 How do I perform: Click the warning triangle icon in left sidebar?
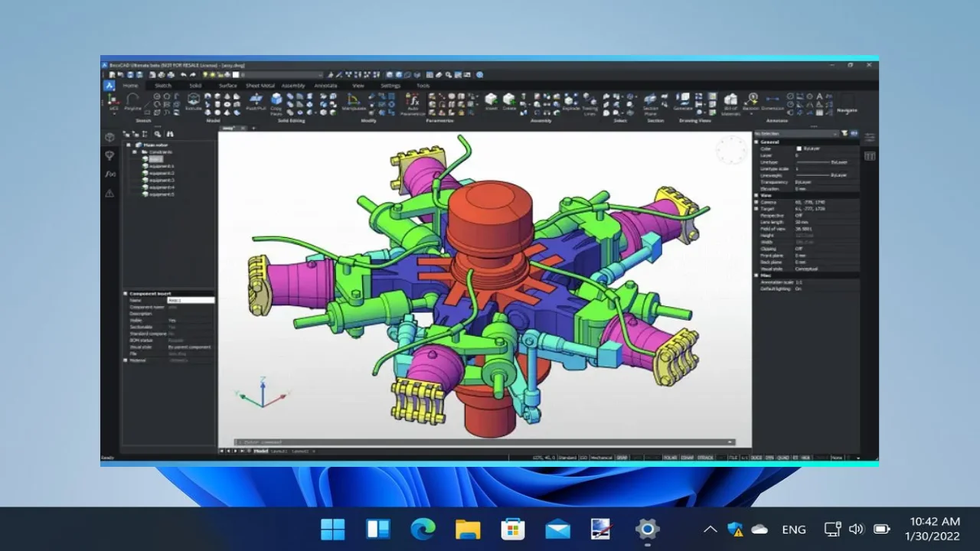click(x=109, y=193)
